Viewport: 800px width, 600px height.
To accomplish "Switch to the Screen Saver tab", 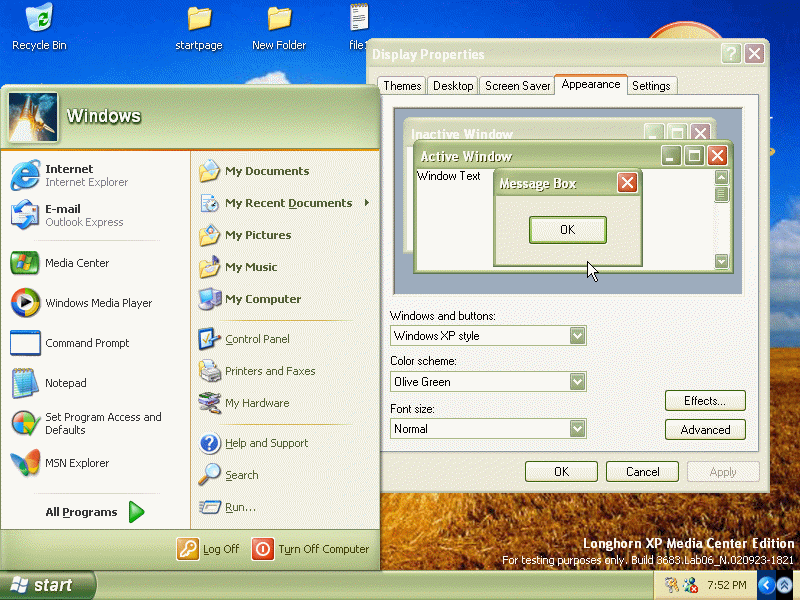I will (x=517, y=86).
